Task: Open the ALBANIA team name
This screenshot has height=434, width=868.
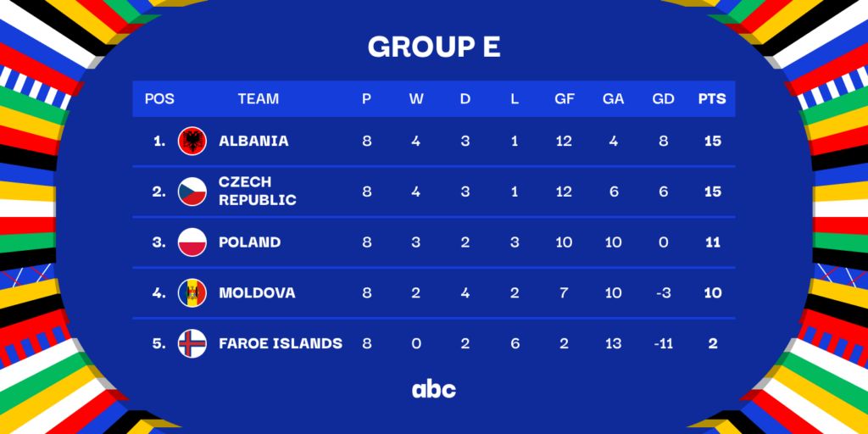Action: tap(253, 141)
